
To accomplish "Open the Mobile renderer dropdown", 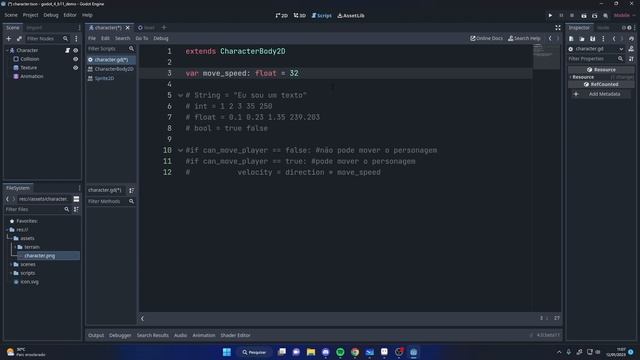I will [x=624, y=16].
